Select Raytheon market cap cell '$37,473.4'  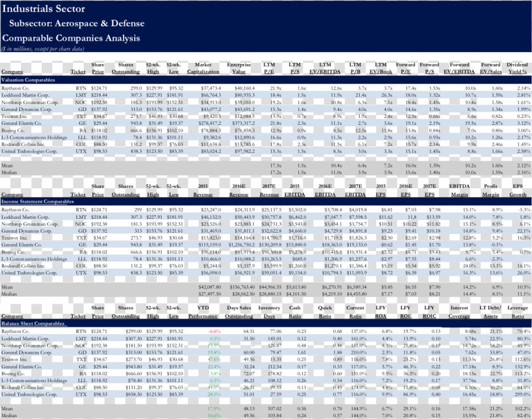pyautogui.click(x=211, y=88)
